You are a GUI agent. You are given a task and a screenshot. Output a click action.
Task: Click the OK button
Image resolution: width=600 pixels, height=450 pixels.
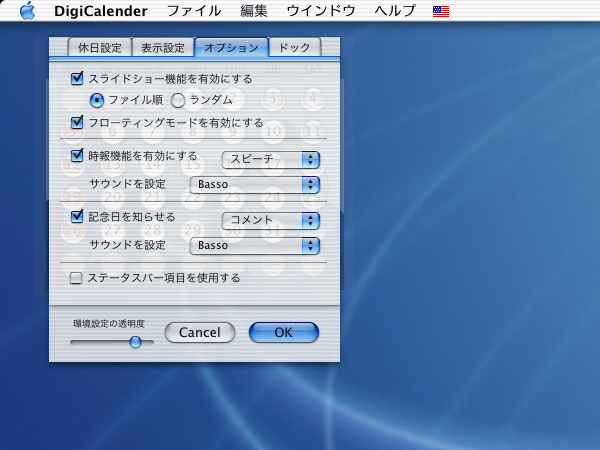point(284,332)
